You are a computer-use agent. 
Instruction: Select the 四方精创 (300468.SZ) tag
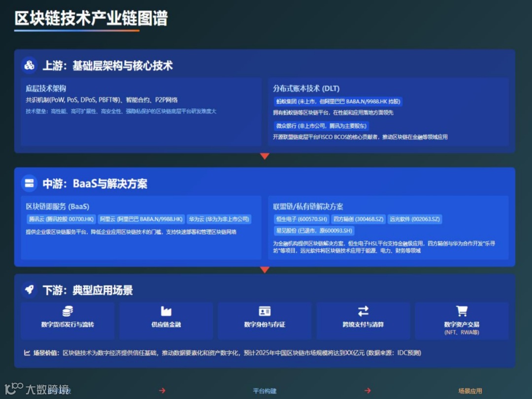click(358, 219)
